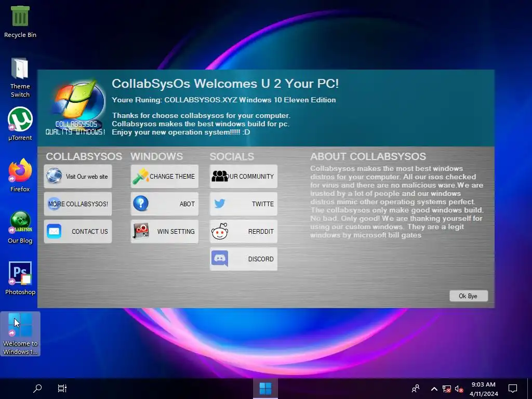Click the muted volume tray icon
Screen dimensions: 532x399
[x=459, y=389]
